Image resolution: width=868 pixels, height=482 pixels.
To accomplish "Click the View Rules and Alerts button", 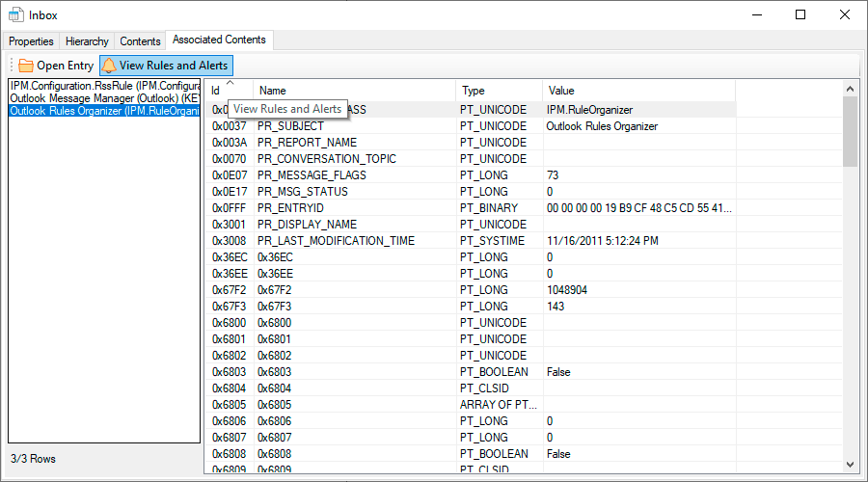I will click(x=166, y=66).
